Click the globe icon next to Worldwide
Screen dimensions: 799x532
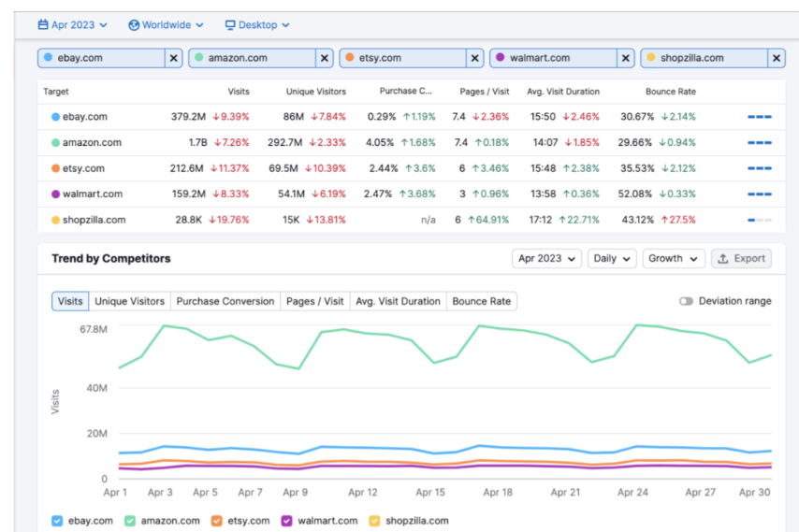[134, 25]
